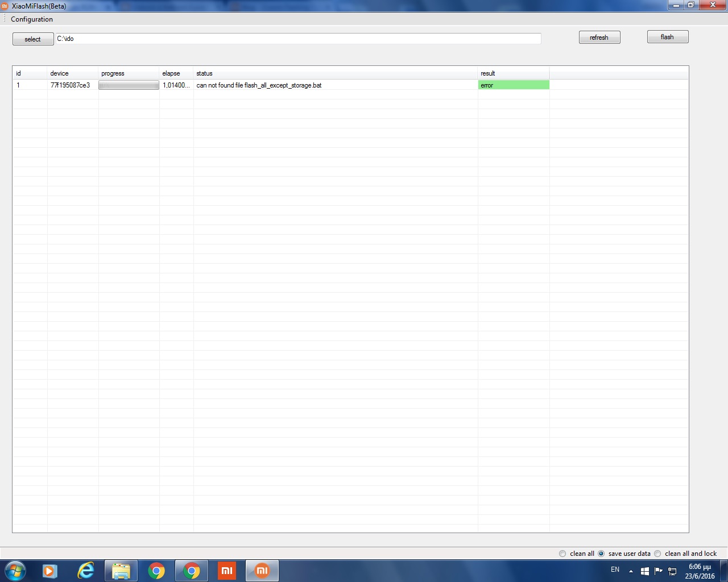This screenshot has width=728, height=582.
Task: Click the Chrome icon beside the square Mi icon
Action: point(192,571)
